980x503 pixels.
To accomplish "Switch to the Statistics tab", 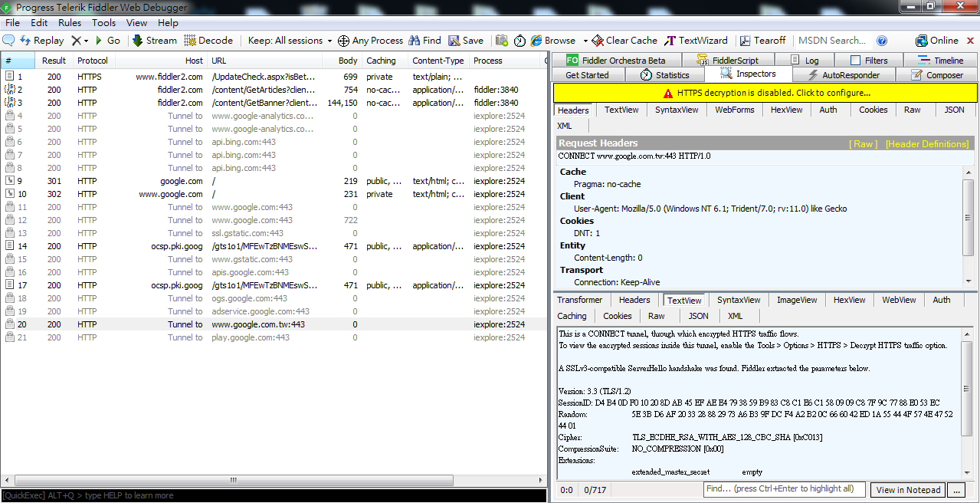I will (x=665, y=75).
